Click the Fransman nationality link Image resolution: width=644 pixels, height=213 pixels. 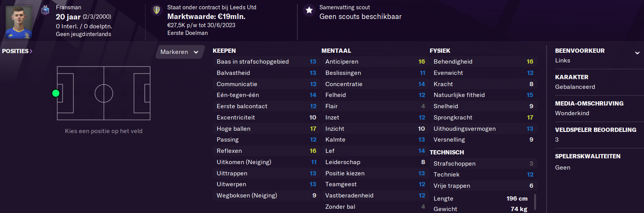click(x=68, y=7)
